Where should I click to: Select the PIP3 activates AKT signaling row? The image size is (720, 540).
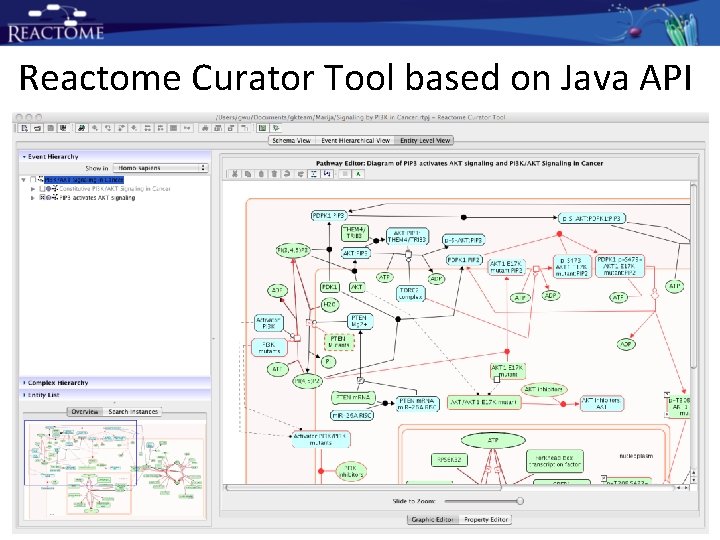click(97, 197)
